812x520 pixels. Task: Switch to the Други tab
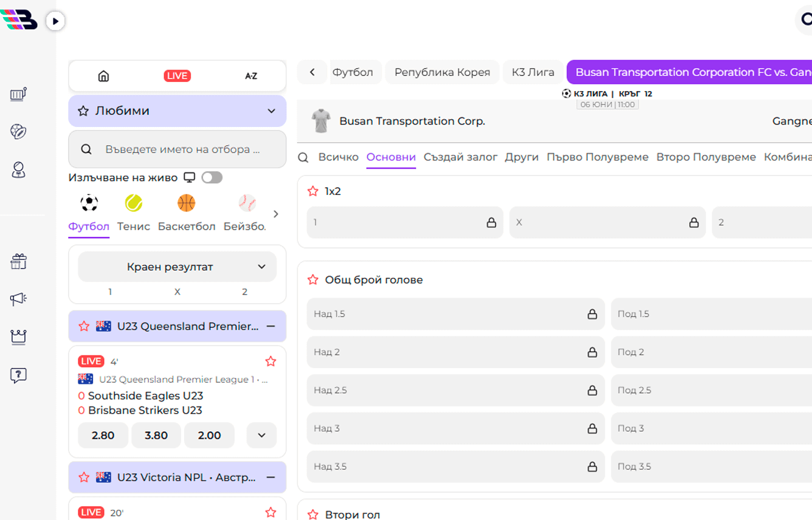click(522, 157)
